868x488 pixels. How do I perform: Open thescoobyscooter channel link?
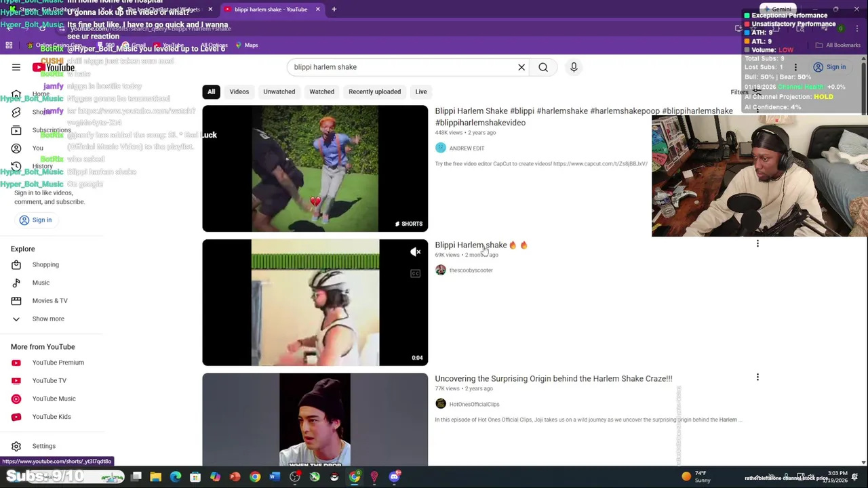click(471, 270)
